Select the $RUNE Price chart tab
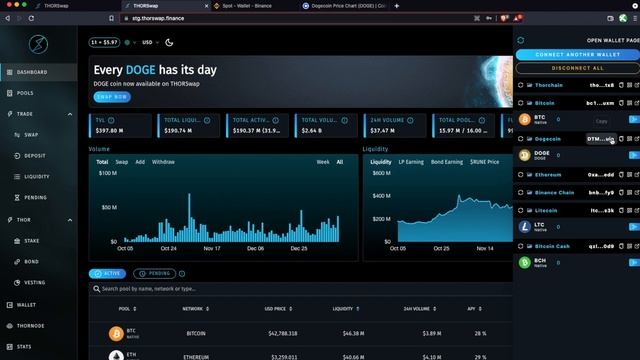This screenshot has height=360, width=640. click(x=484, y=162)
